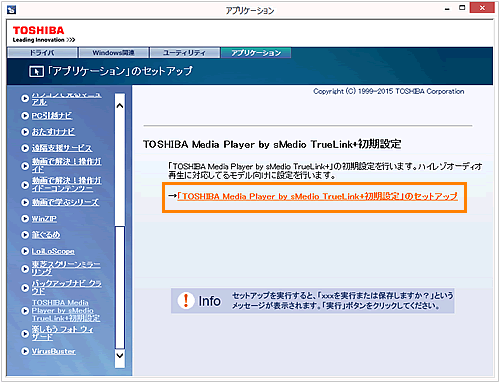Close the アプリケーション window
The height and width of the screenshot is (383, 500).
click(x=482, y=8)
